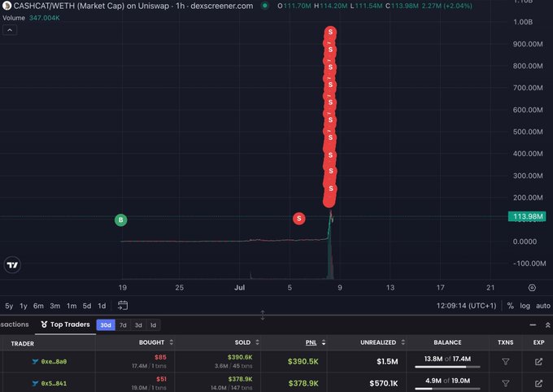
Task: Select the 30d period filter
Action: click(x=106, y=325)
